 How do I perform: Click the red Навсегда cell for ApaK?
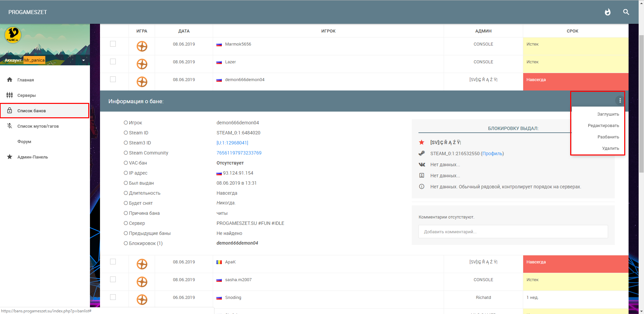[576, 264]
